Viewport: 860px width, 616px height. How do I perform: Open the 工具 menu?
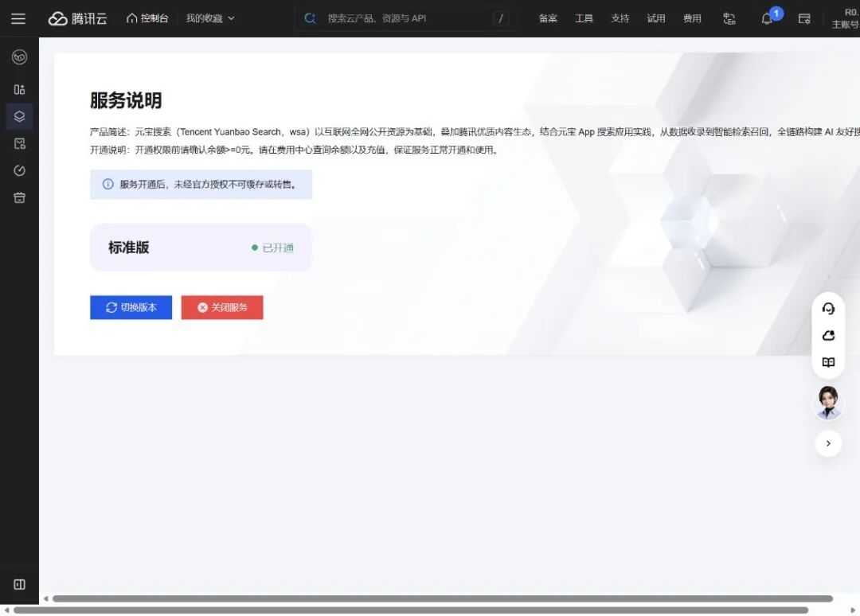584,18
